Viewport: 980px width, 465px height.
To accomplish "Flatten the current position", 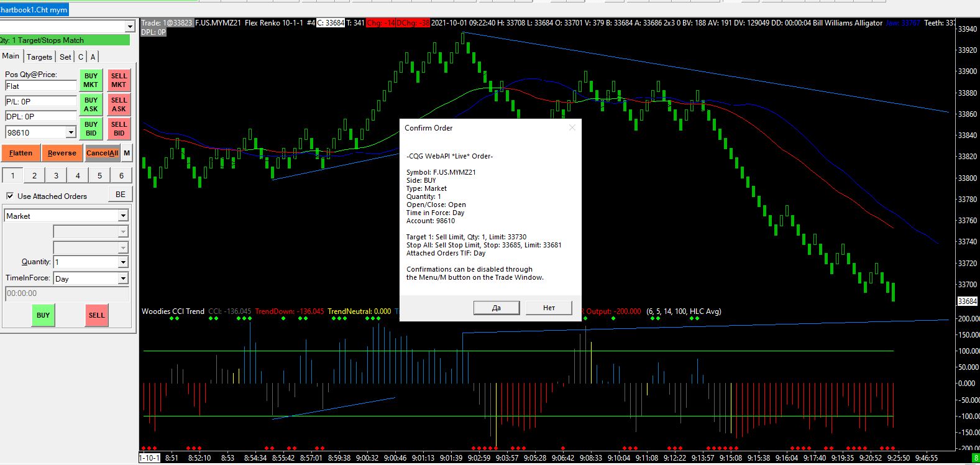I will (21, 153).
